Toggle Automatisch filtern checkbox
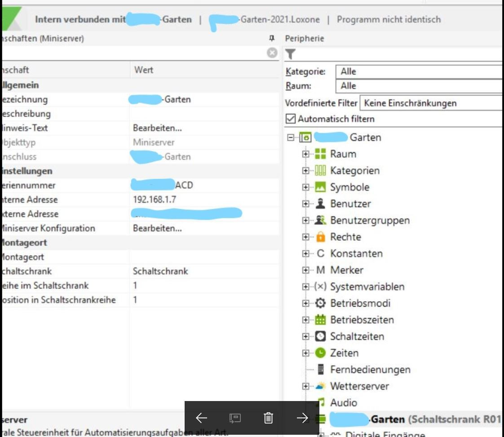Viewport: 504px width, 437px height. coord(291,119)
